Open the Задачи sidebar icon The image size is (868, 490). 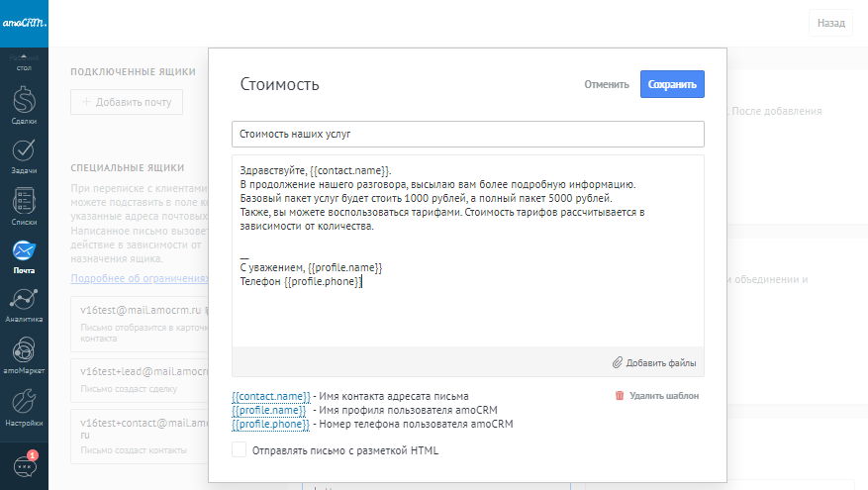click(25, 151)
